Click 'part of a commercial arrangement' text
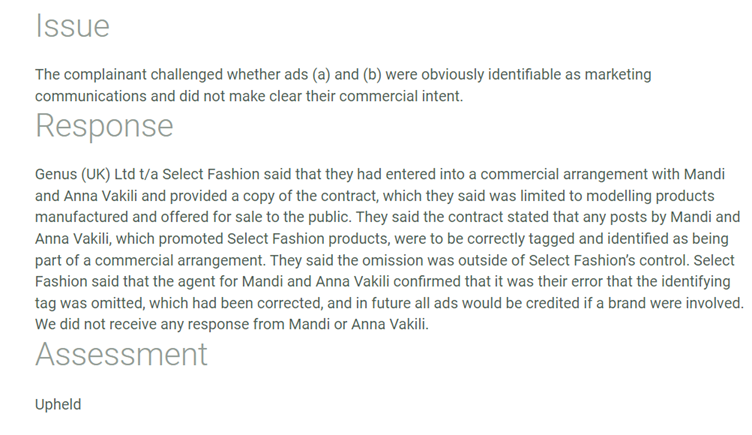Screen dimensions: 752x435 coord(149,260)
